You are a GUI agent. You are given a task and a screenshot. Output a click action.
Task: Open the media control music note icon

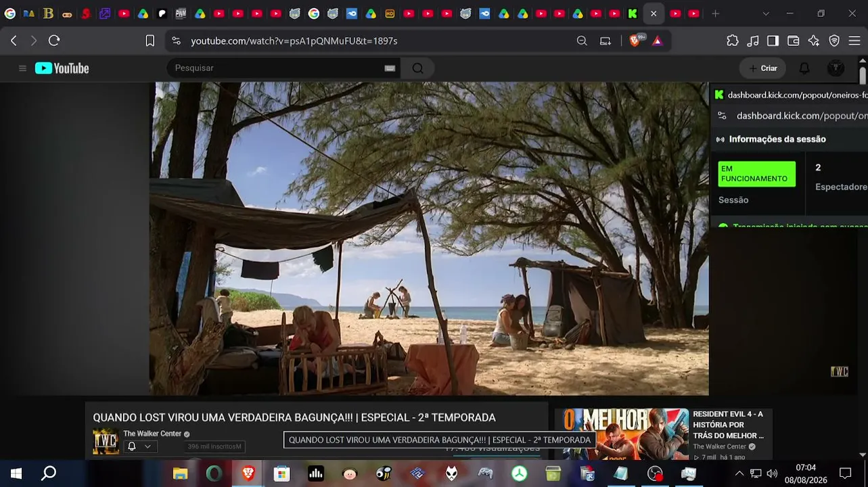click(x=753, y=41)
